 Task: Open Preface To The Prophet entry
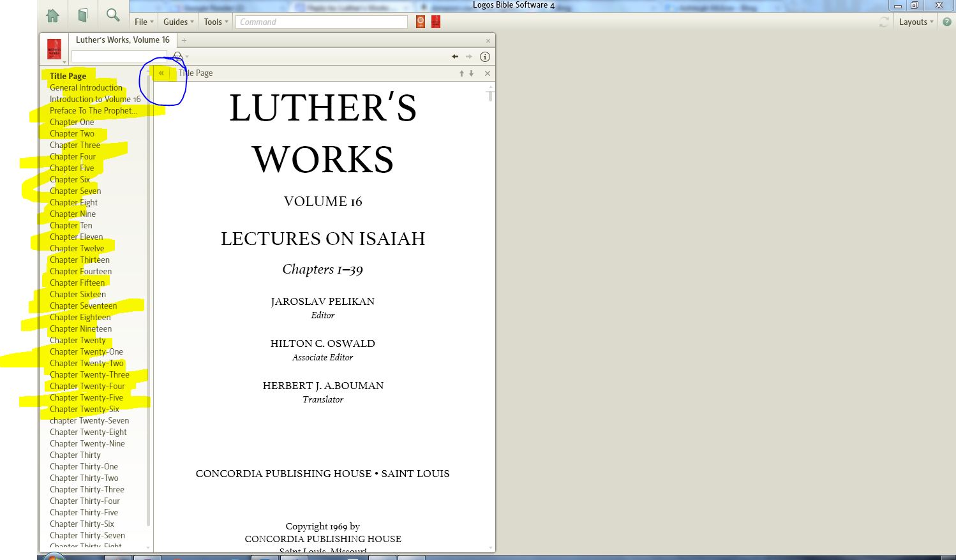pos(93,110)
